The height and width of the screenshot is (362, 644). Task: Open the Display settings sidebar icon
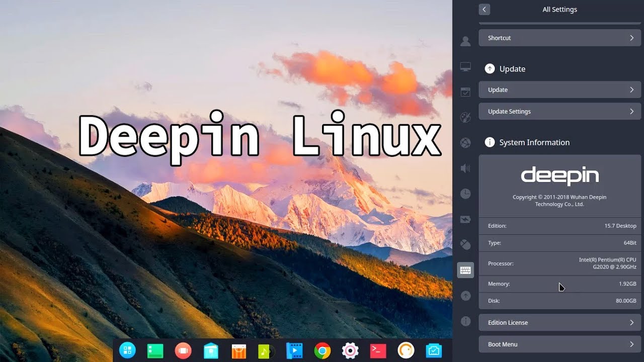point(465,66)
